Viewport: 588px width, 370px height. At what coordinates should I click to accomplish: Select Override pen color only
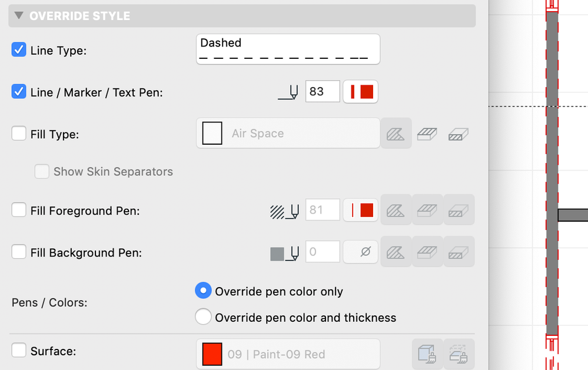pyautogui.click(x=203, y=290)
